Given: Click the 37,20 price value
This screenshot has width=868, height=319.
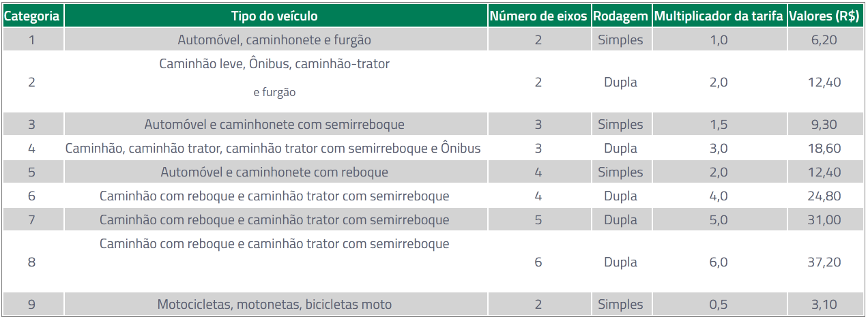Looking at the screenshot, I should [824, 262].
